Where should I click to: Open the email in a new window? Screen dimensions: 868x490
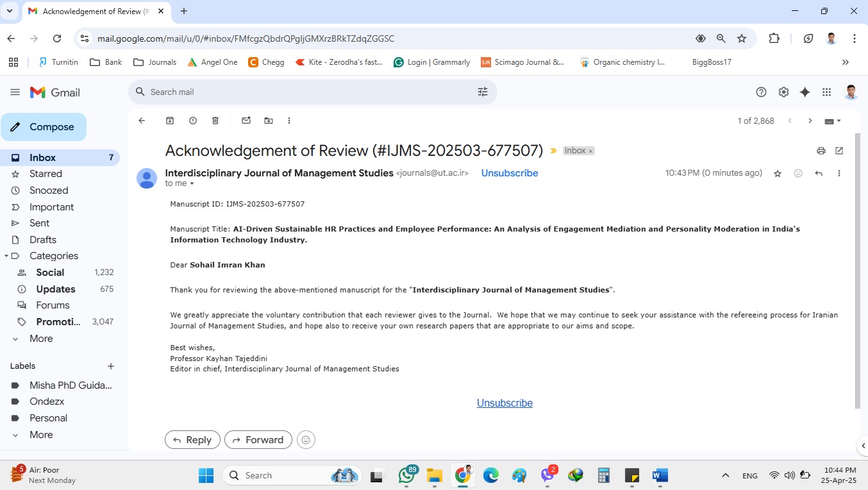[x=839, y=151]
